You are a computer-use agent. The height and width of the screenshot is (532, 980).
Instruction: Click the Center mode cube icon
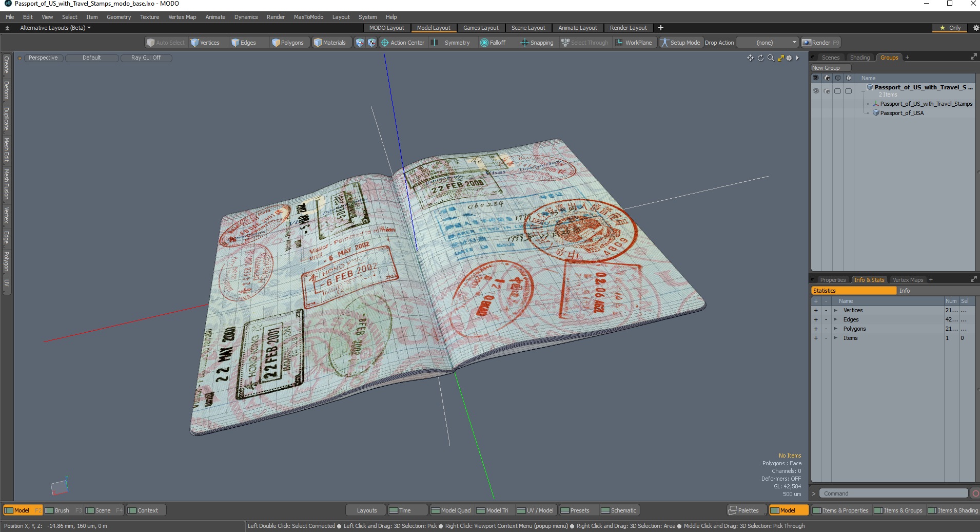click(371, 43)
